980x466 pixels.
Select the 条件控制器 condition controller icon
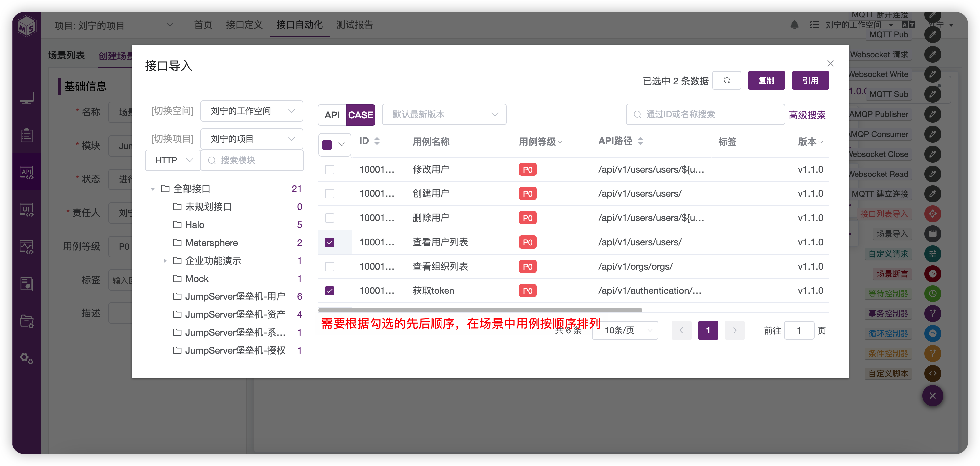coord(932,353)
